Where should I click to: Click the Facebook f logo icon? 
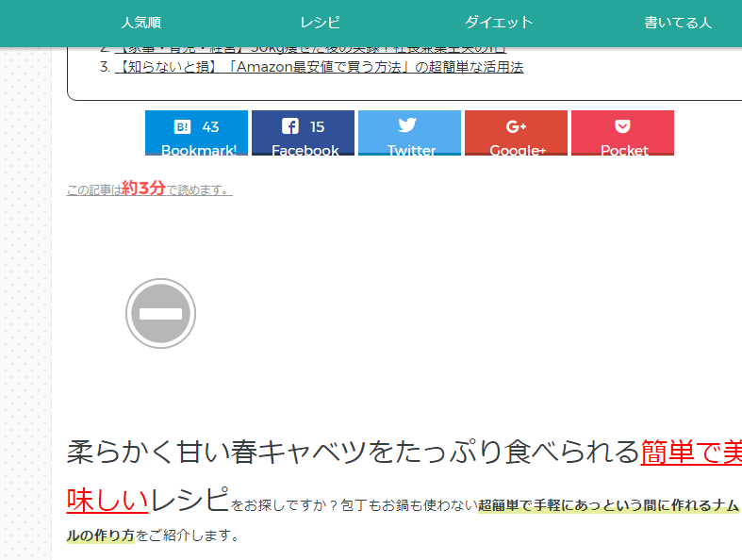290,126
